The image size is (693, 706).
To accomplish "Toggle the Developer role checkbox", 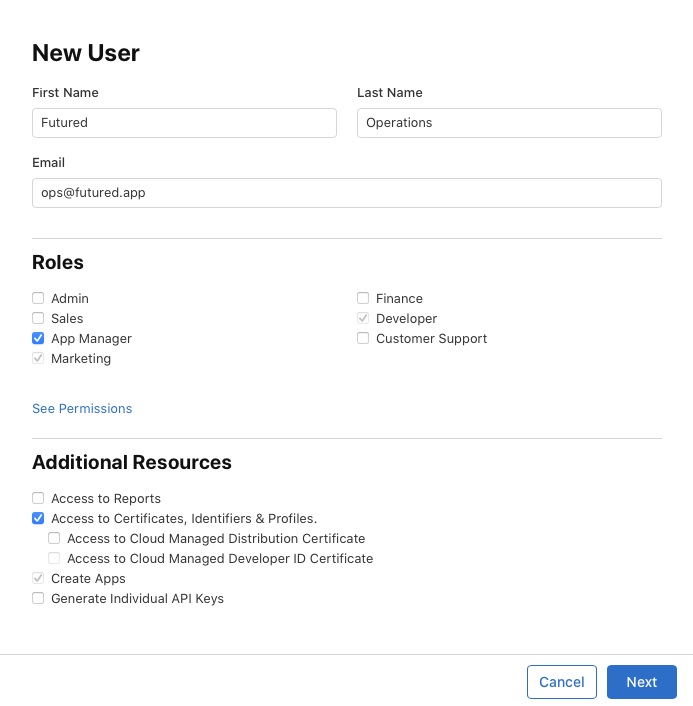I will tap(363, 318).
